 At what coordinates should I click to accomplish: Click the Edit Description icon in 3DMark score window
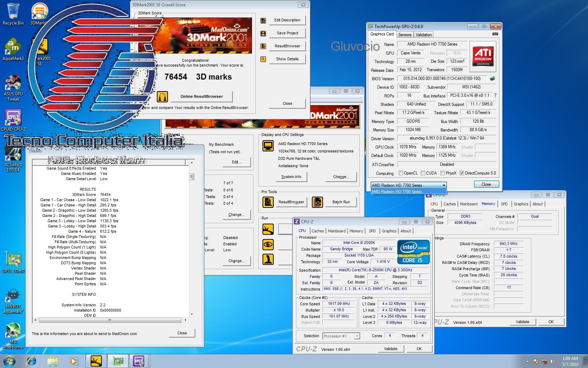263,20
